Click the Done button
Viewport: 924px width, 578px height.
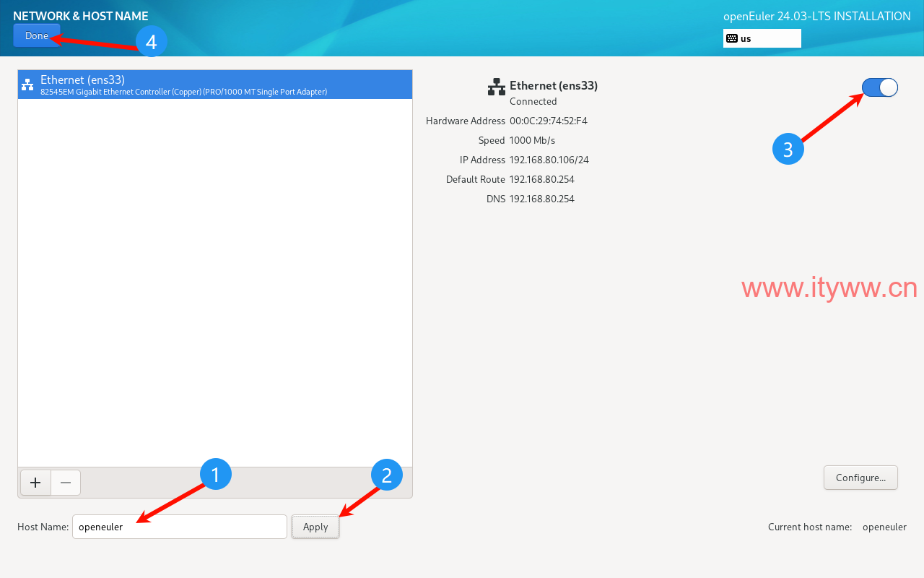37,35
